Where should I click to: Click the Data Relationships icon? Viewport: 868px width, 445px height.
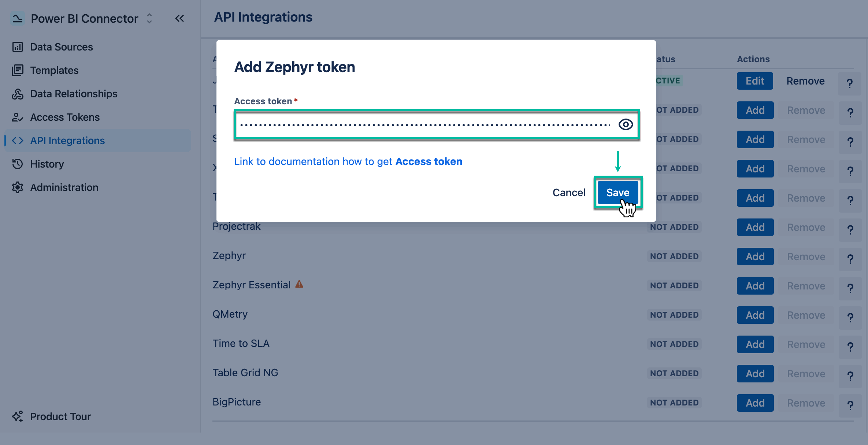coord(17,94)
